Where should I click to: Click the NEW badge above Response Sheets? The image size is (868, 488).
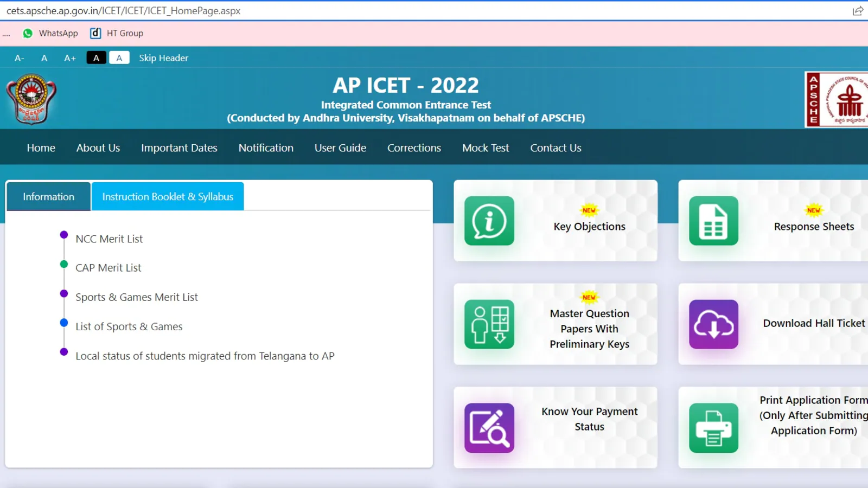(x=814, y=210)
